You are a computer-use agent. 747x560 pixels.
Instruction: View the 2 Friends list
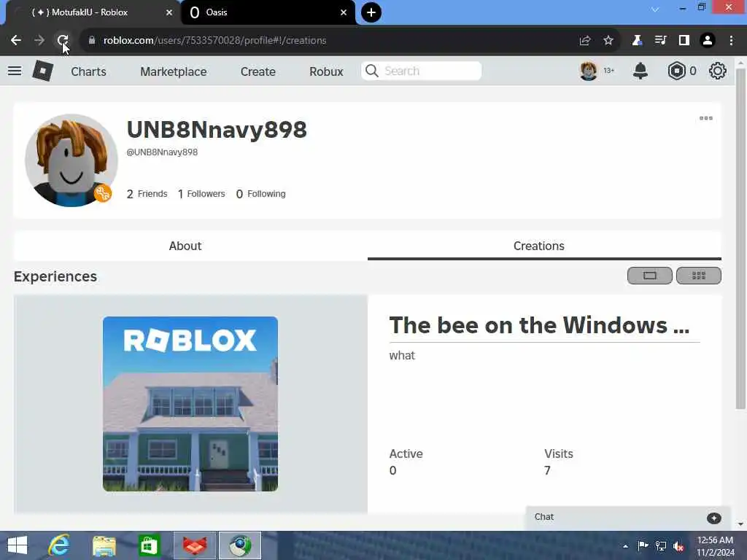[x=147, y=194]
